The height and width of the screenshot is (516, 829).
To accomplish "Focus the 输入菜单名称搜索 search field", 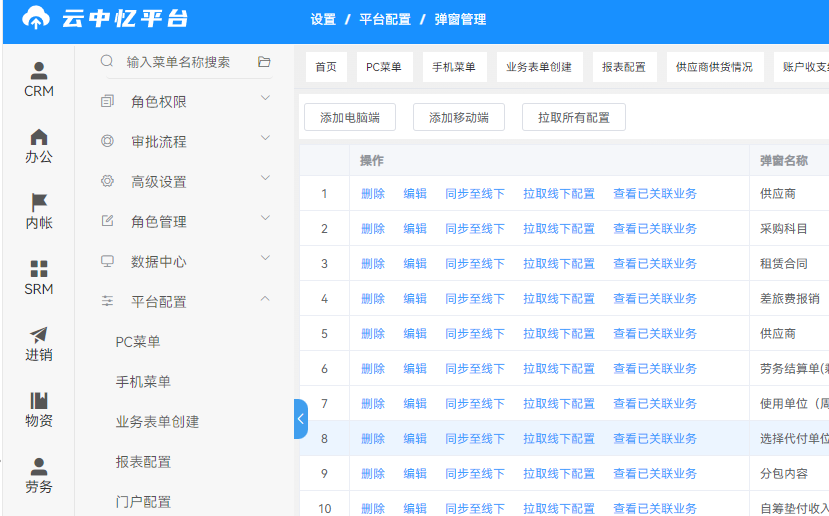I will coord(189,62).
